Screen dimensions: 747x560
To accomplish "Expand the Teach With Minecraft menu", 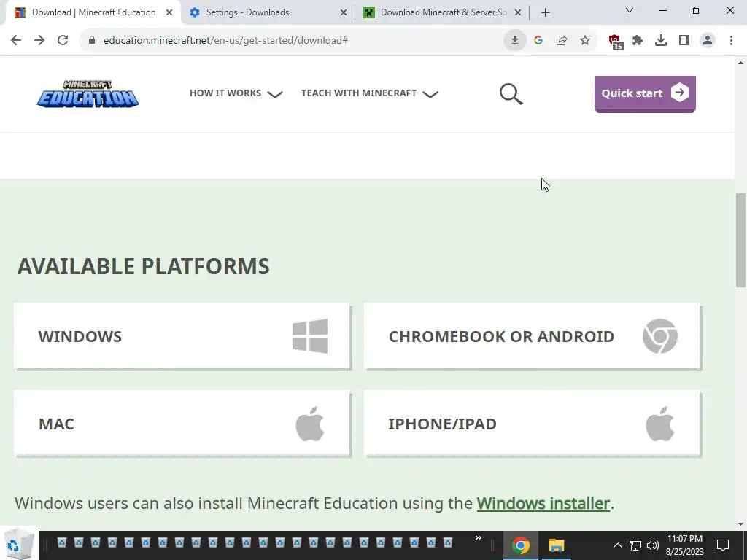I will [x=370, y=93].
